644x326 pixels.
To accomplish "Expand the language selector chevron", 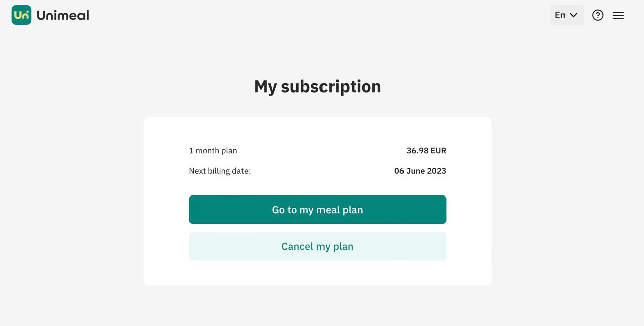I will pos(574,15).
